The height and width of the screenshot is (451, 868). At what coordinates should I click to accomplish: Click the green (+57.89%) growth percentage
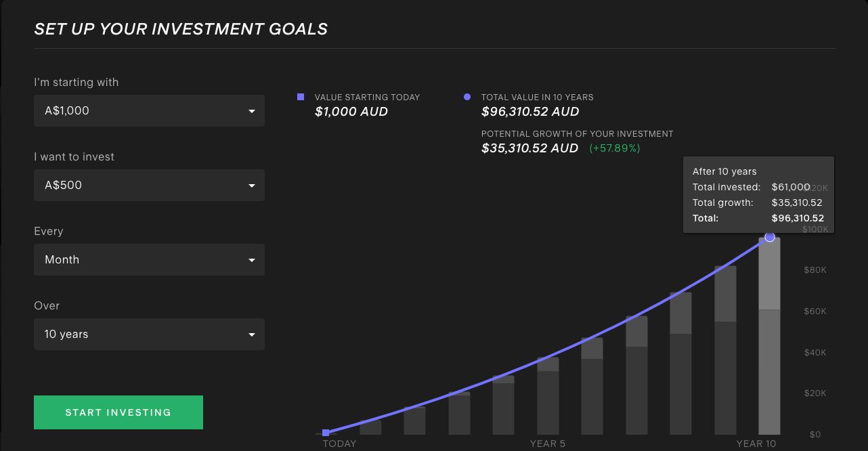[x=614, y=148]
